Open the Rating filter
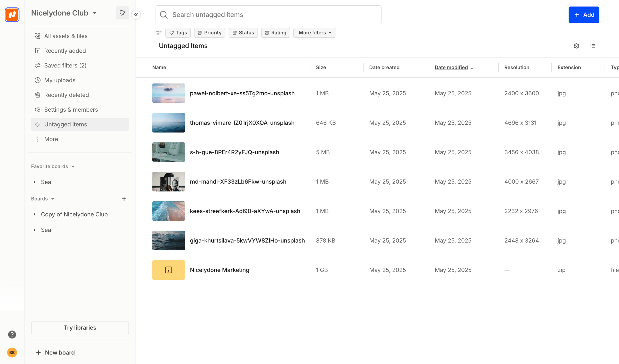This screenshot has width=619, height=364. (x=275, y=33)
